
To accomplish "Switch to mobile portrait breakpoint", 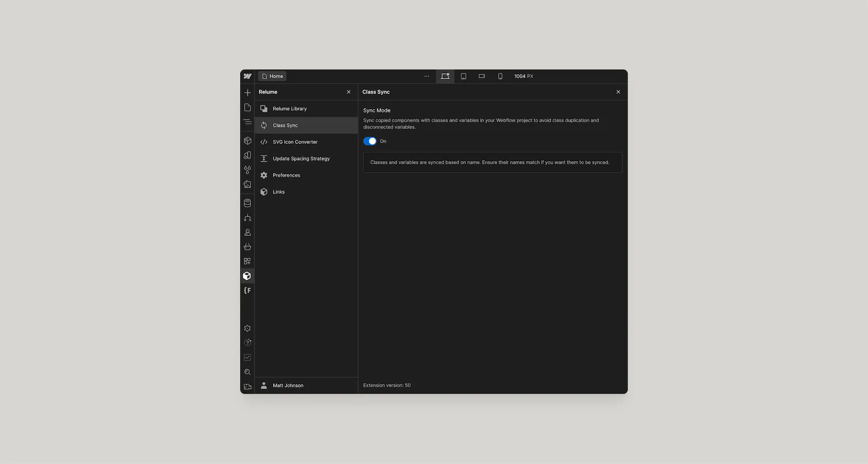I will click(500, 77).
